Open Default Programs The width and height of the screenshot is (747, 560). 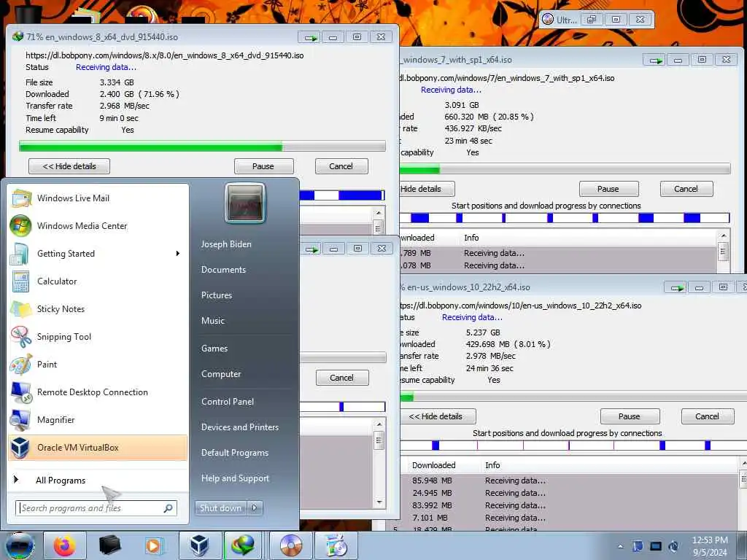[235, 453]
